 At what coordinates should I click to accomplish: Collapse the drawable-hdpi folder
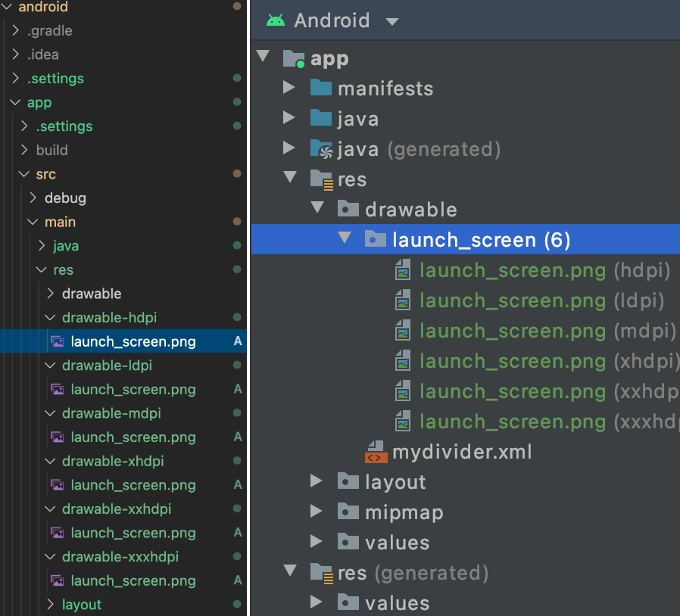(x=50, y=317)
